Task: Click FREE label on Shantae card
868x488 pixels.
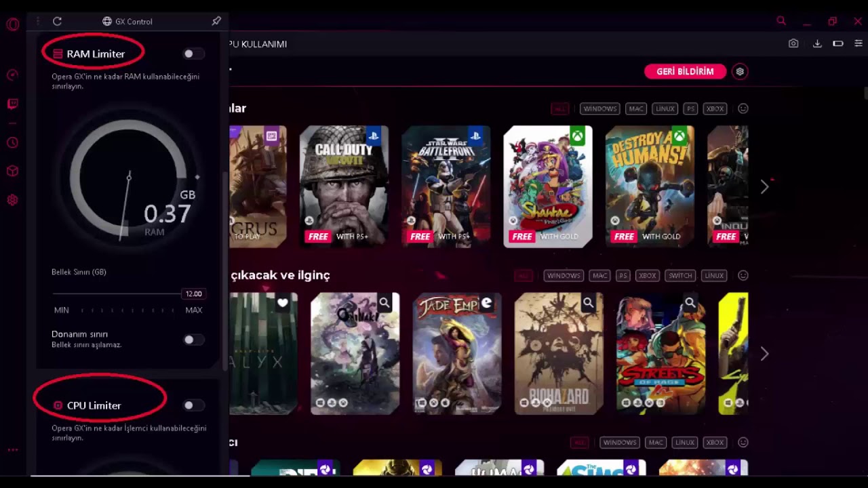Action: point(521,237)
